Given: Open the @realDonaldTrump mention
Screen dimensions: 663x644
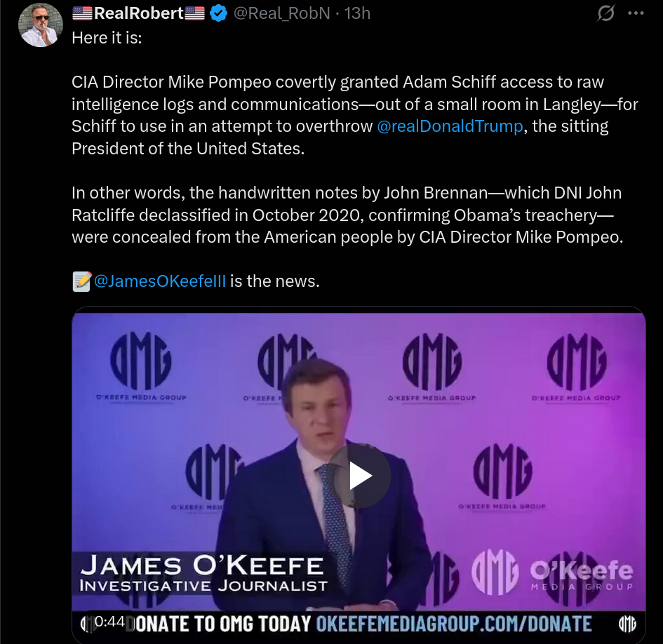Looking at the screenshot, I should point(450,126).
